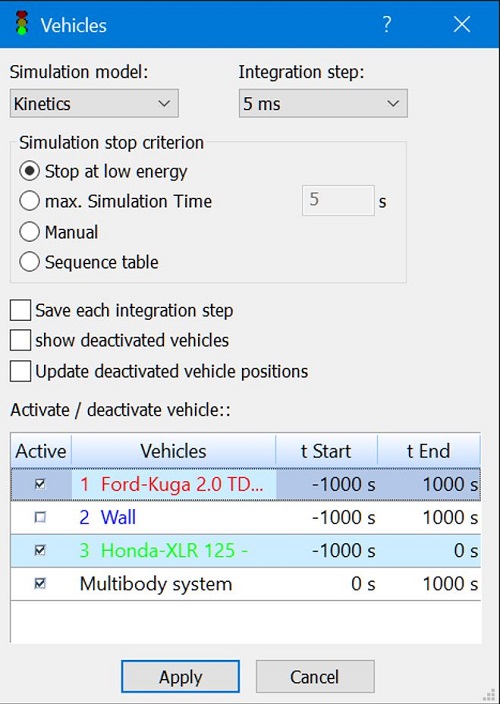Deactivate Honda-XLR 125 checkbox

pos(40,550)
